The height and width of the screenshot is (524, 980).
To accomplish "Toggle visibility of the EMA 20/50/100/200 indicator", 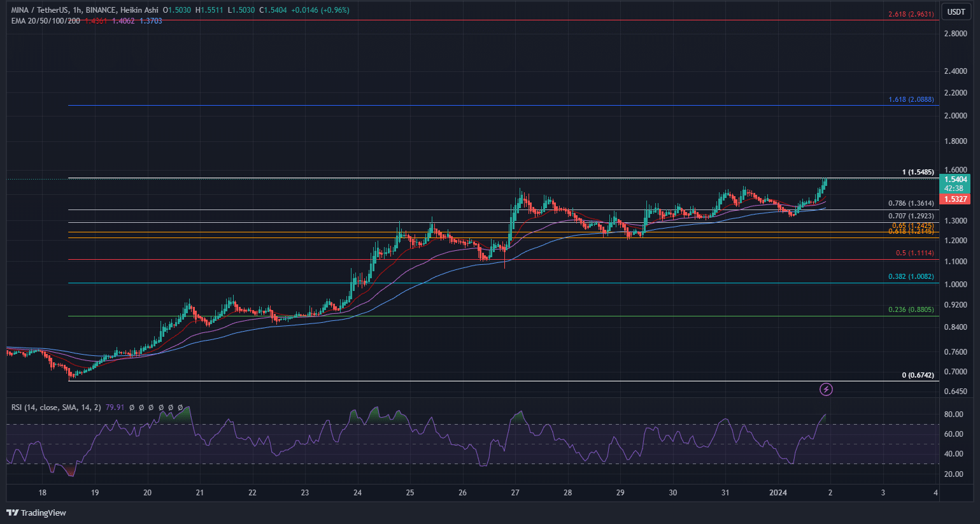I will 45,20.
